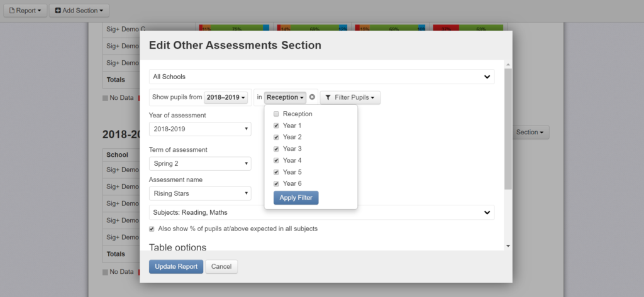Click the Cancel button

(x=221, y=267)
